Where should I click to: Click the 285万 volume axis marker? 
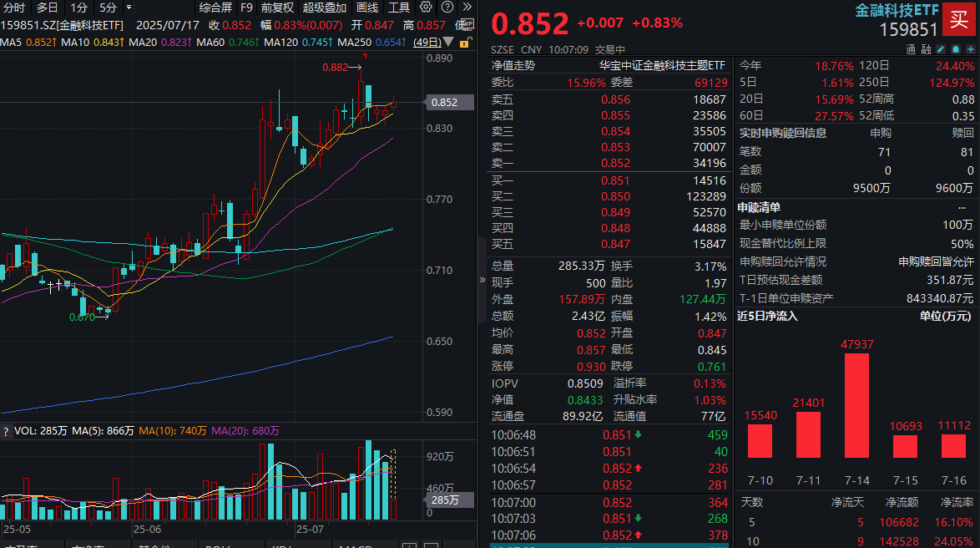click(x=449, y=500)
